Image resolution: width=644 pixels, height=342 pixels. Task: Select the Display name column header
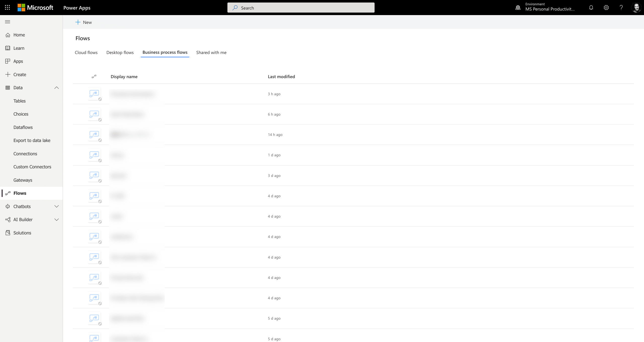point(124,76)
